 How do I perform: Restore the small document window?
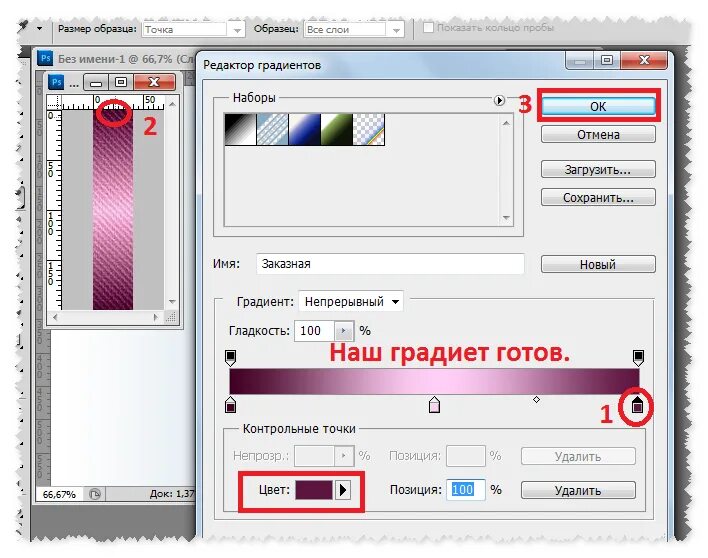(x=121, y=82)
